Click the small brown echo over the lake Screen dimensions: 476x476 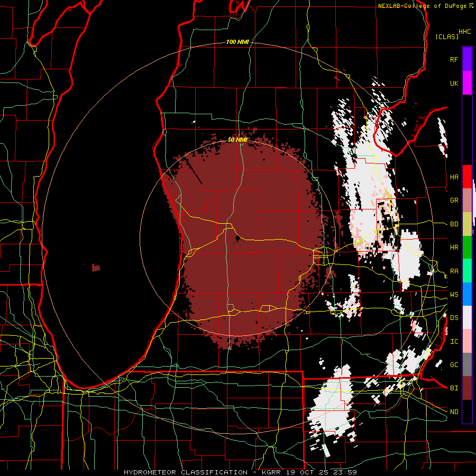(x=96, y=268)
